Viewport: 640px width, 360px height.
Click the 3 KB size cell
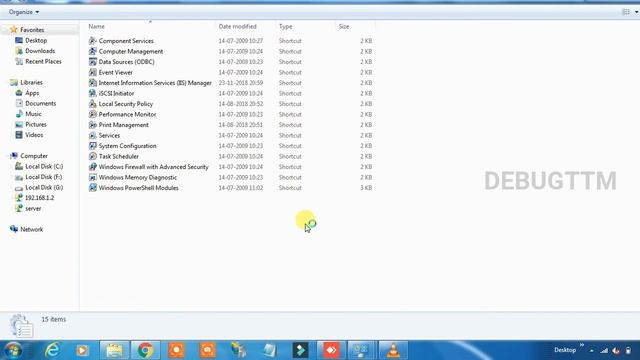[x=366, y=188]
